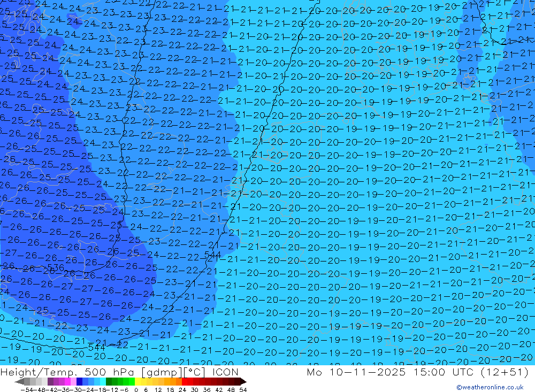The image size is (535, 392).
Task: Click the 544 contour label near bottom
Action: [96, 347]
